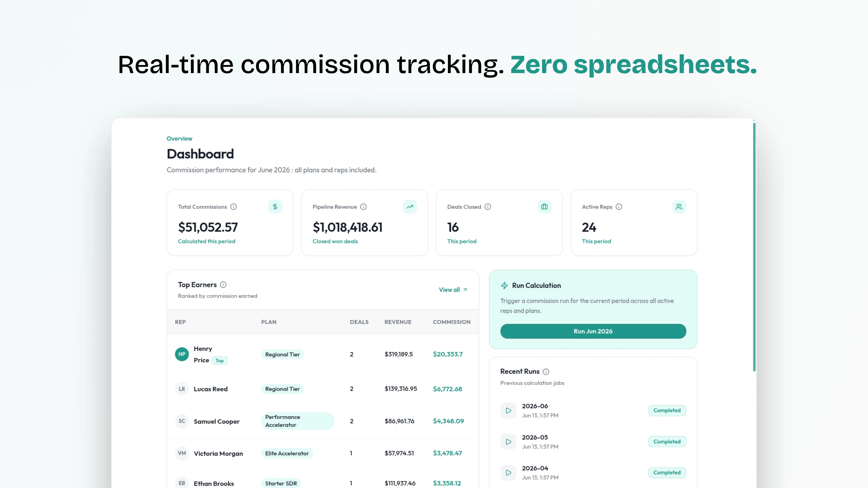Click the Top badge beside Henry Price
The image size is (868, 488).
220,361
